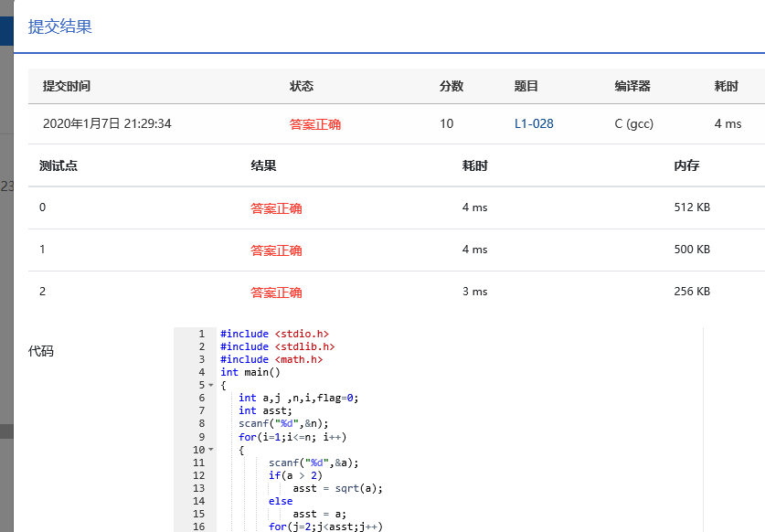Screen dimensions: 765x532
Task: Click the 分数 column header
Action: tap(452, 87)
